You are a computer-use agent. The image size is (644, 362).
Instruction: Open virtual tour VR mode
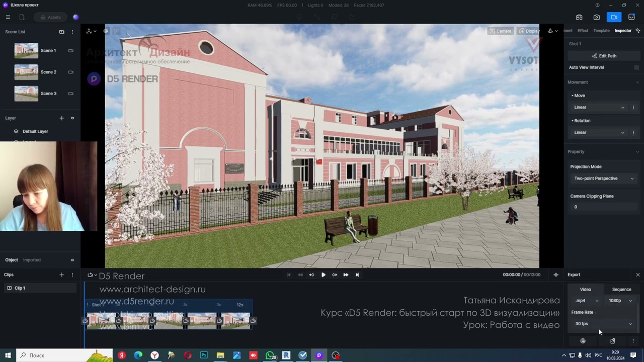tap(579, 17)
